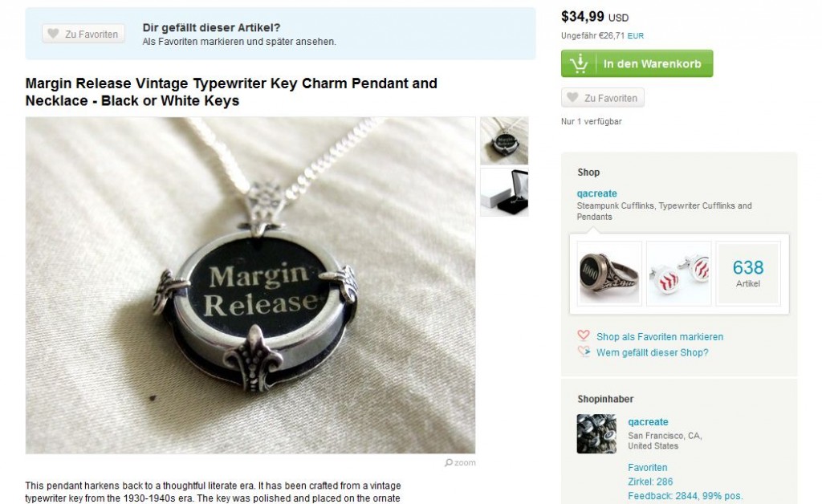Open the 638 Artikel shop listing tile
Screen dimensions: 822x504
748,274
